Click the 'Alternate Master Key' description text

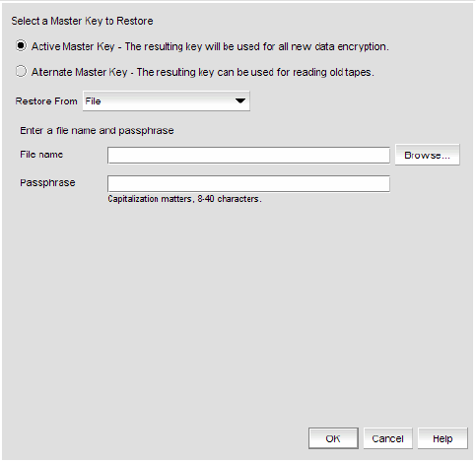click(203, 72)
